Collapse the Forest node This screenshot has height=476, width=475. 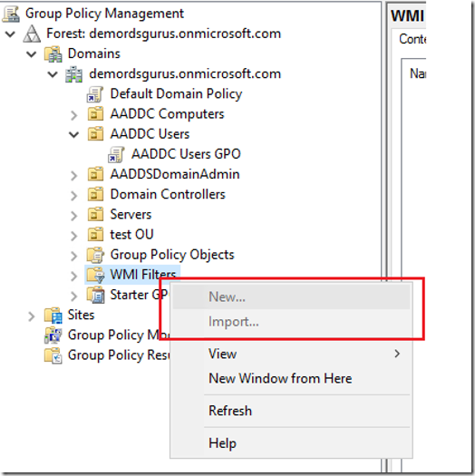tap(10, 34)
